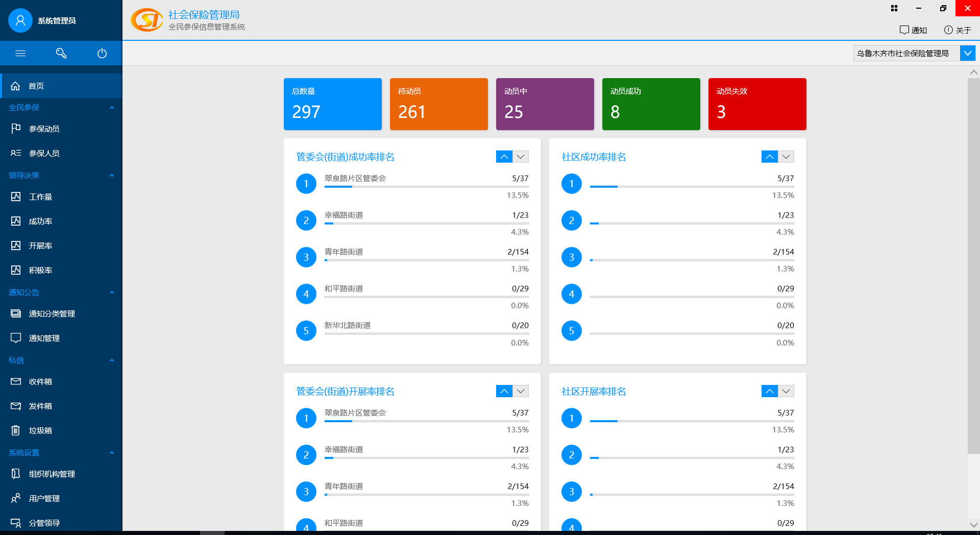The width and height of the screenshot is (980, 535).
Task: Sort 社区成功率排名 descending with down arrow
Action: (786, 157)
